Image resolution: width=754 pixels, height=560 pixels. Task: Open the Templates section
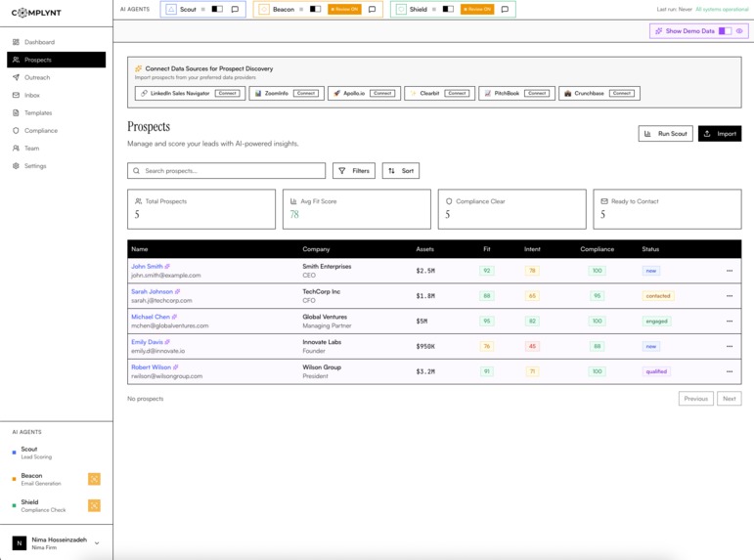coord(57,113)
